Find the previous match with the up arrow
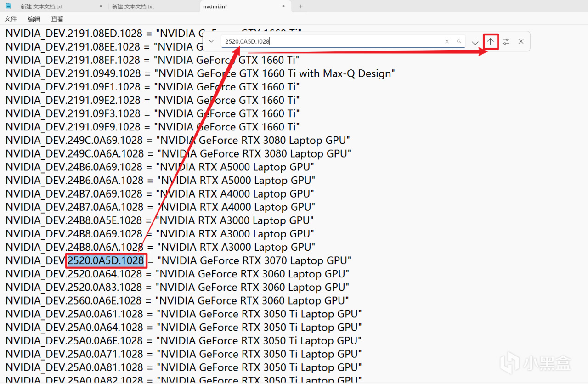 491,41
